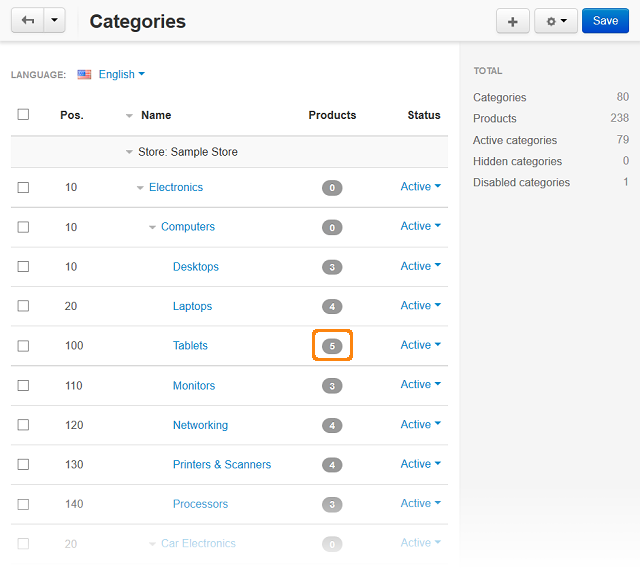This screenshot has height=571, width=640.
Task: Click the Laptops product count badge
Action: (332, 306)
